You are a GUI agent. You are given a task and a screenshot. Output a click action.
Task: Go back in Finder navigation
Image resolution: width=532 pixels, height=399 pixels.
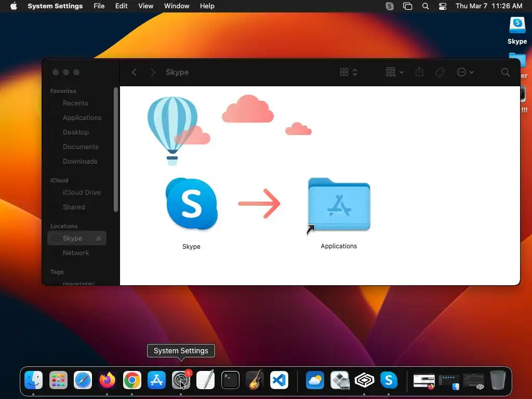(x=135, y=72)
